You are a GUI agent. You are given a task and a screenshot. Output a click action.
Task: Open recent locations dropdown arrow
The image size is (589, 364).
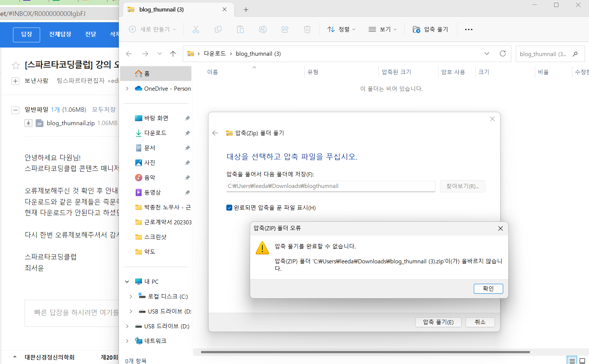(x=159, y=54)
